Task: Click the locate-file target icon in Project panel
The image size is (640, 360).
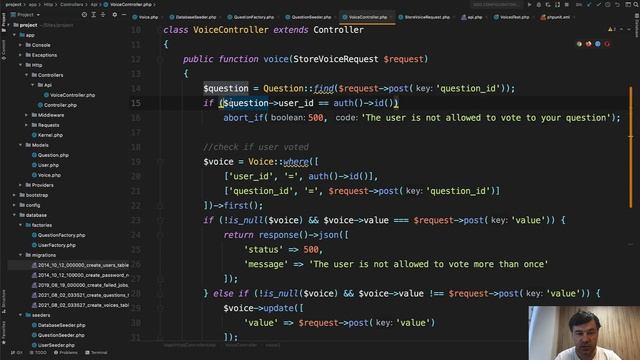Action: point(84,15)
